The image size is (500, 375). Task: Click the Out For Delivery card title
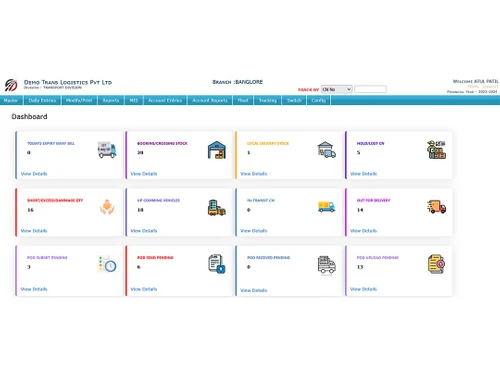[373, 200]
